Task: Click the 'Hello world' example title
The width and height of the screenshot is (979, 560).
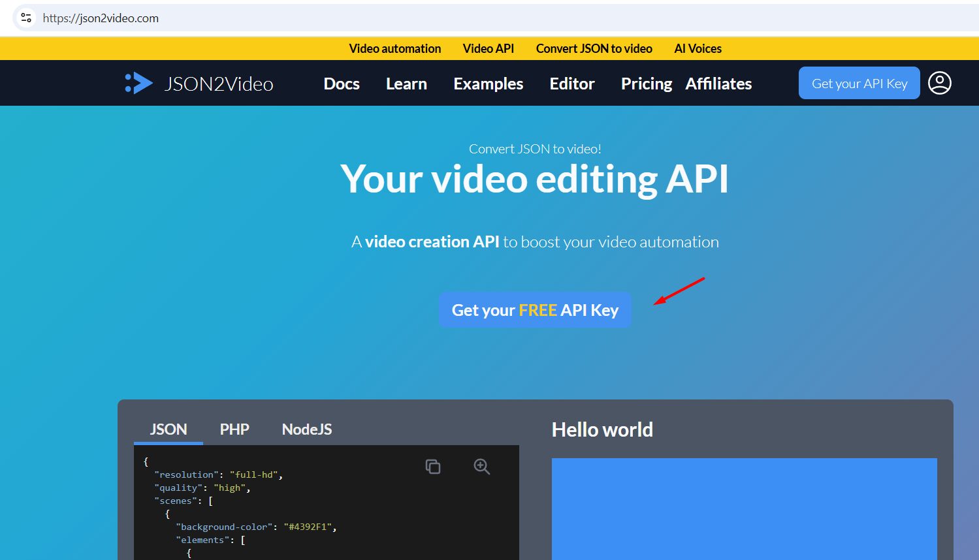Action: 602,429
